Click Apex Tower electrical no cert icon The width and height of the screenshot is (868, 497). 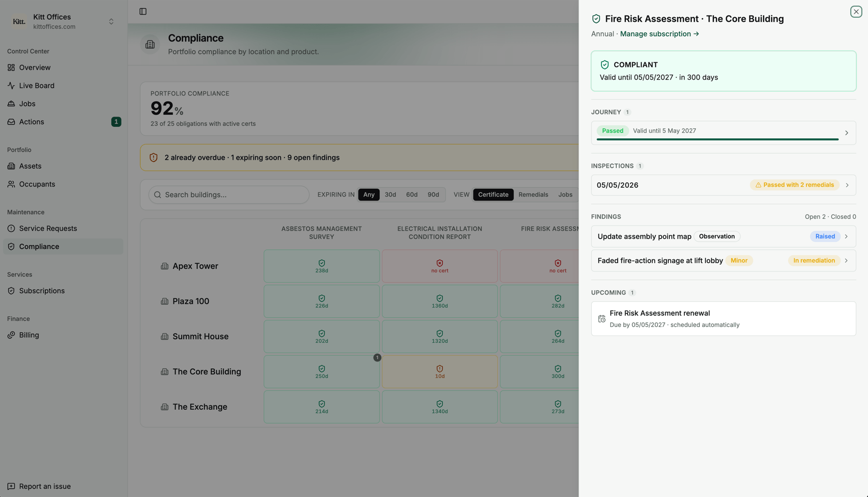pos(440,263)
